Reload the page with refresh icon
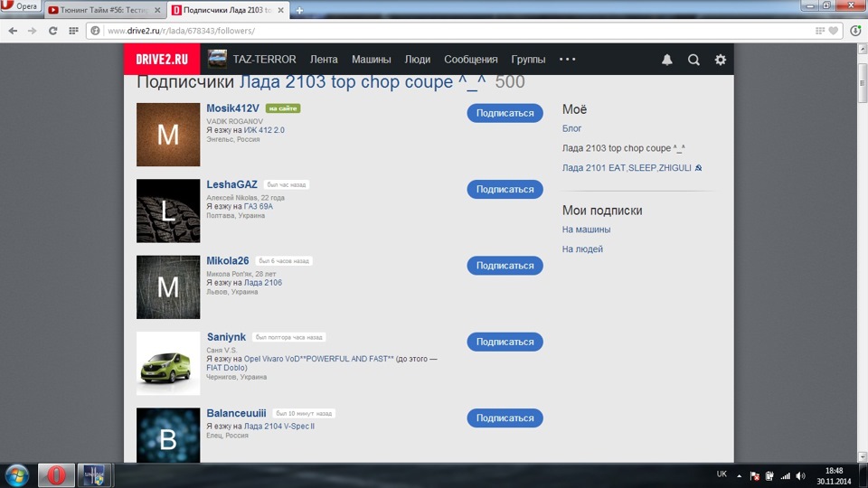The width and height of the screenshot is (868, 488). tap(52, 31)
